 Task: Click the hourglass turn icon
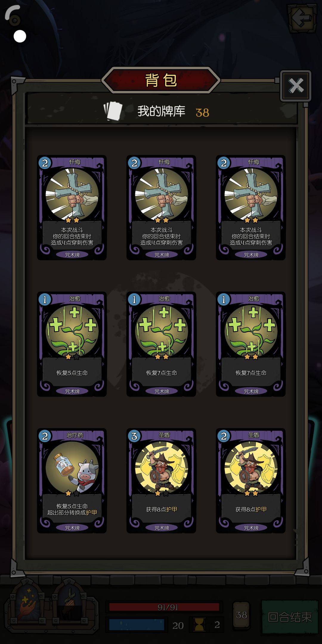pos(199,624)
